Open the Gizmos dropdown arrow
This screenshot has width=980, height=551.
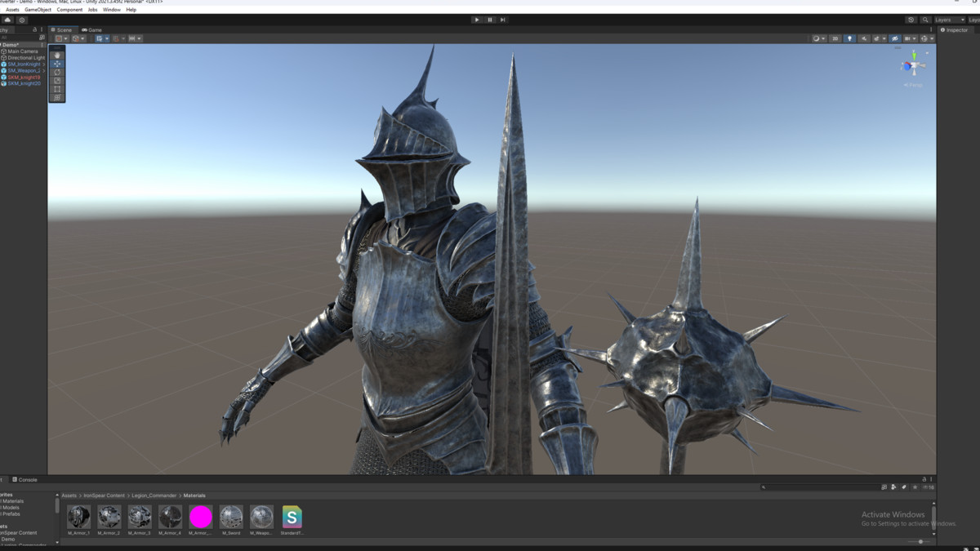[x=933, y=38]
